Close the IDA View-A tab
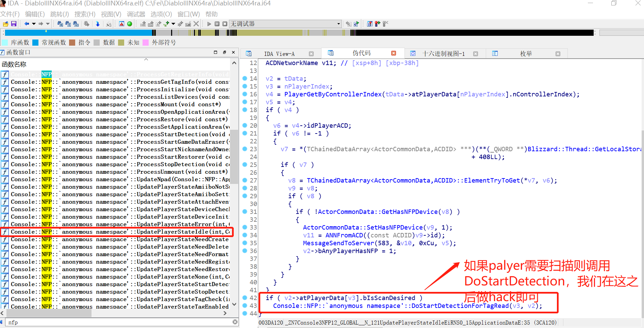The image size is (644, 328). coord(311,54)
